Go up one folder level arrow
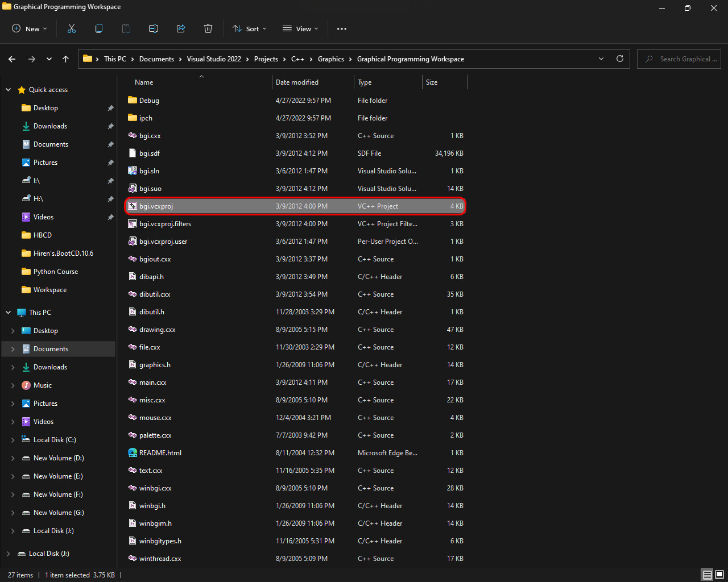The image size is (728, 582). click(x=66, y=59)
